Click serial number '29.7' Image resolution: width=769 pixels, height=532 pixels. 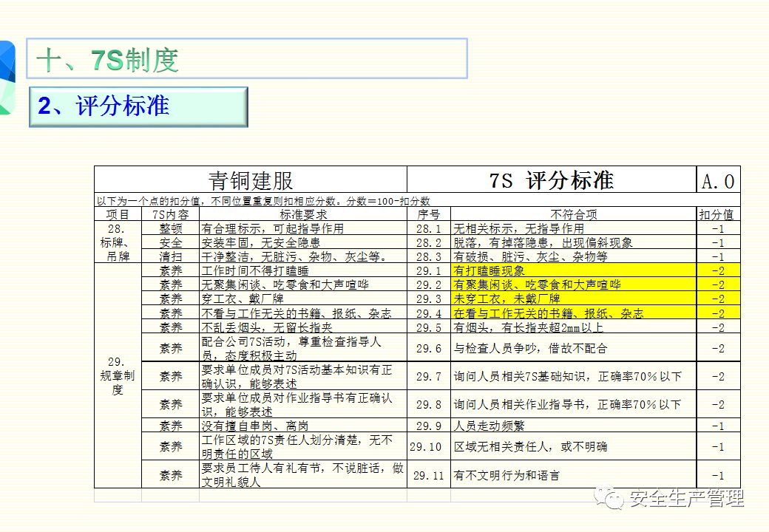pyautogui.click(x=429, y=376)
